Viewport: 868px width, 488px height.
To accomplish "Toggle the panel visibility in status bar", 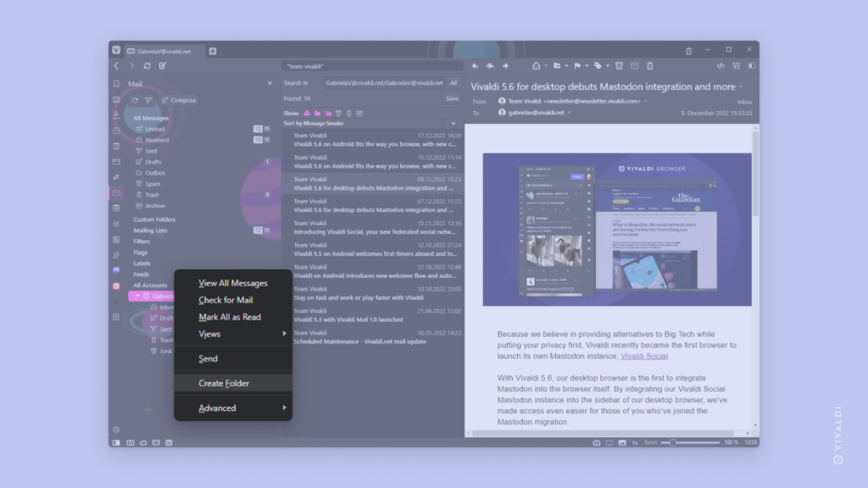I will (x=116, y=442).
